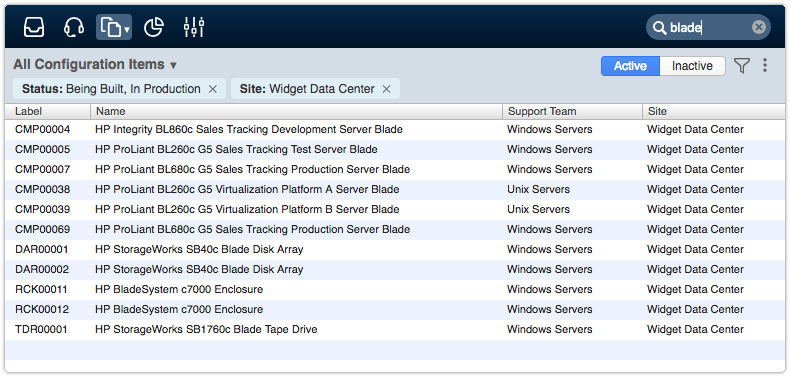Image resolution: width=790 pixels, height=377 pixels.
Task: Sort by the Site column header
Action: [x=713, y=111]
